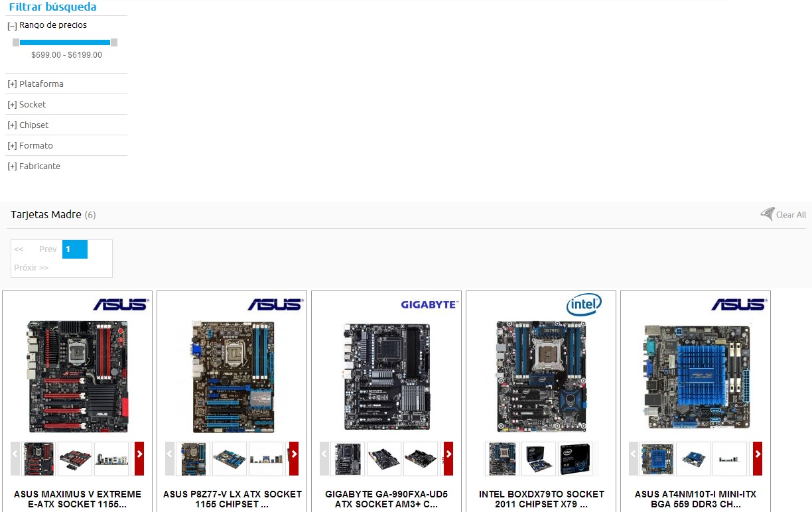The image size is (812, 512).
Task: Select second thumbnail of P8Z77-V LX
Action: click(x=230, y=459)
